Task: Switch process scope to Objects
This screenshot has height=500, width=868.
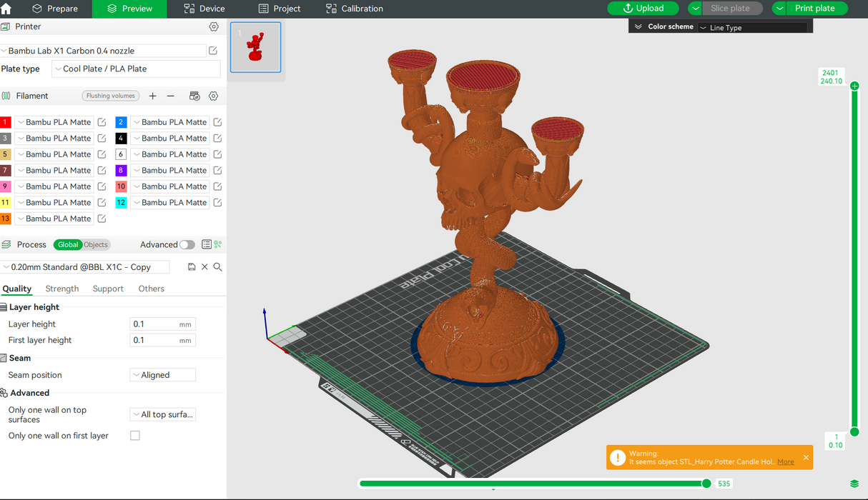Action: (96, 244)
